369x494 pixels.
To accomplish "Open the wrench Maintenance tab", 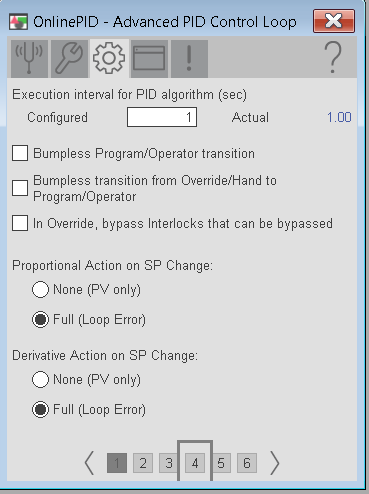I will (x=69, y=59).
